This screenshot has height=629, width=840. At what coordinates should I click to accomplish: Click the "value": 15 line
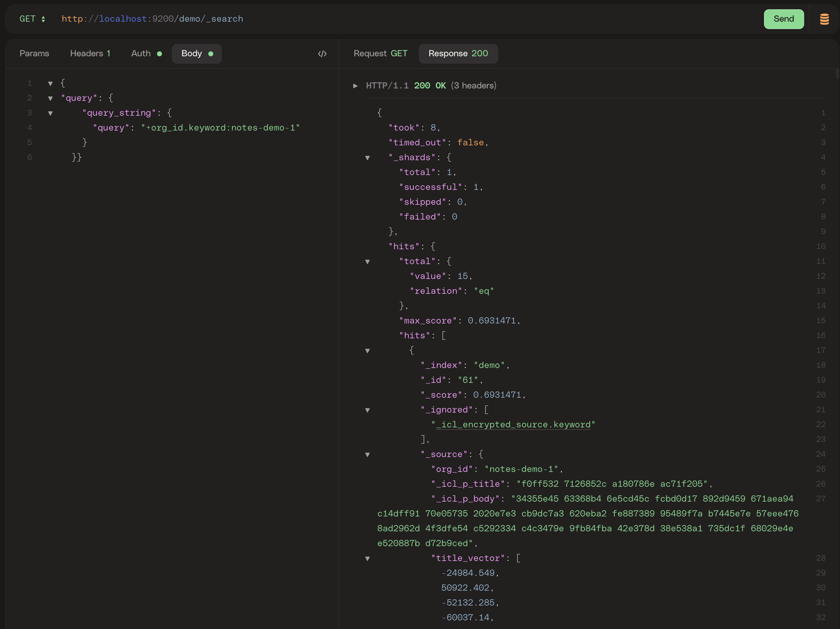pos(440,276)
